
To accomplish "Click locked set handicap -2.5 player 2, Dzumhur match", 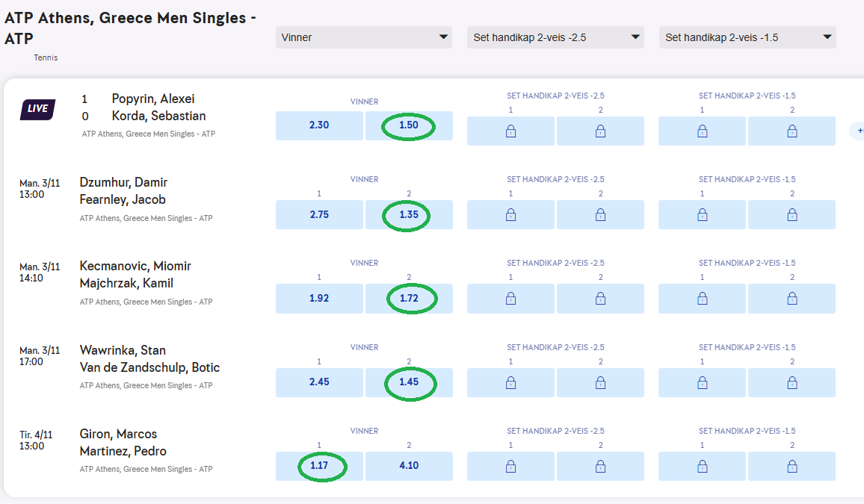I will [600, 215].
